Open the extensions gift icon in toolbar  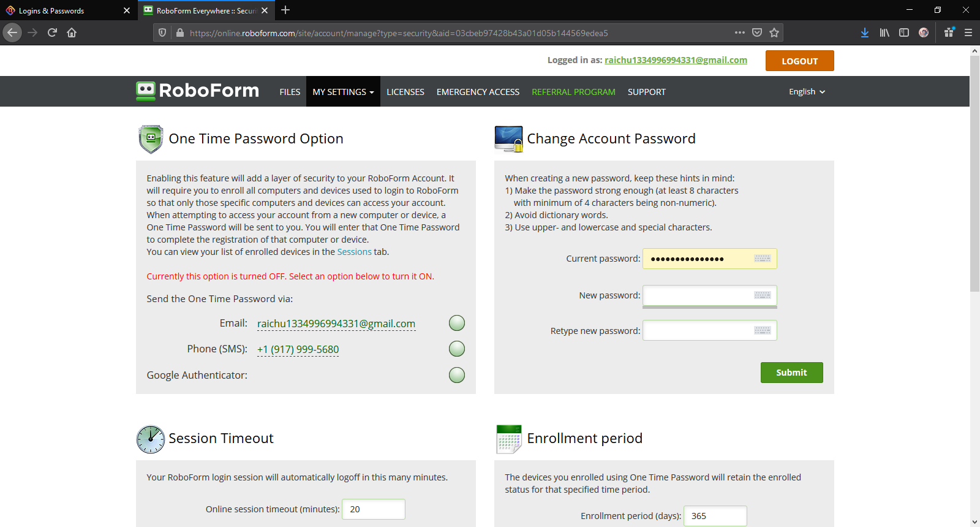[x=949, y=32]
